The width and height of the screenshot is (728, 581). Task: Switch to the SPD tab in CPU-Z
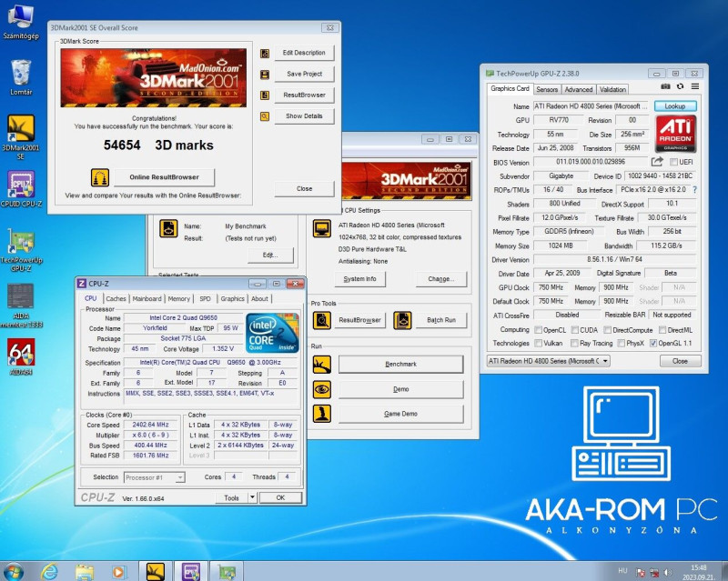coord(205,299)
